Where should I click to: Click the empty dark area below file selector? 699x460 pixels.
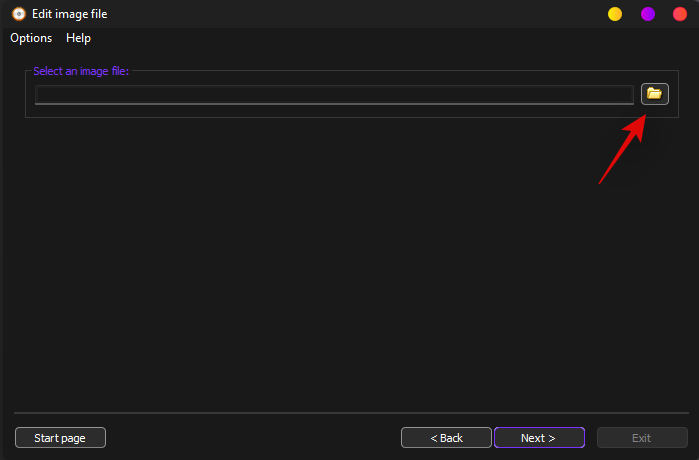(x=349, y=260)
